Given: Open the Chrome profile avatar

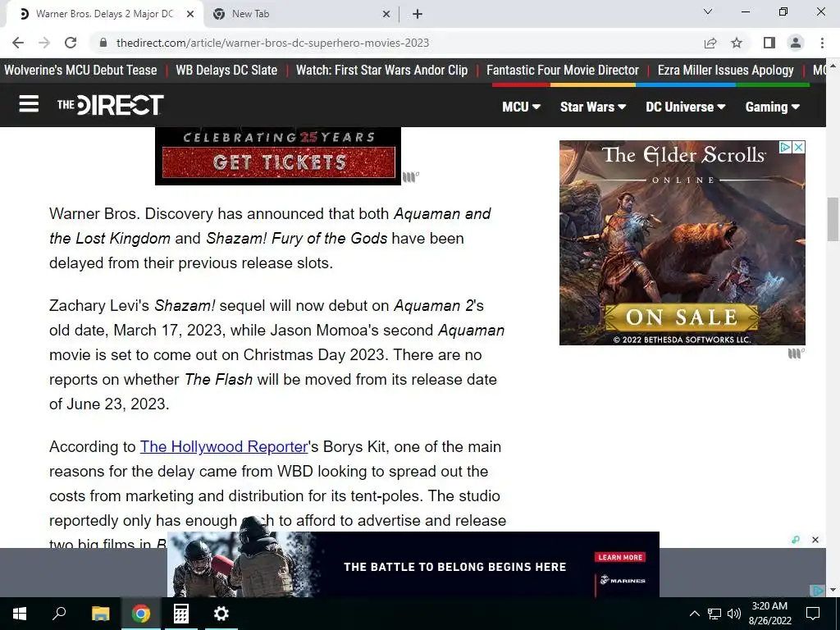Looking at the screenshot, I should coord(796,43).
